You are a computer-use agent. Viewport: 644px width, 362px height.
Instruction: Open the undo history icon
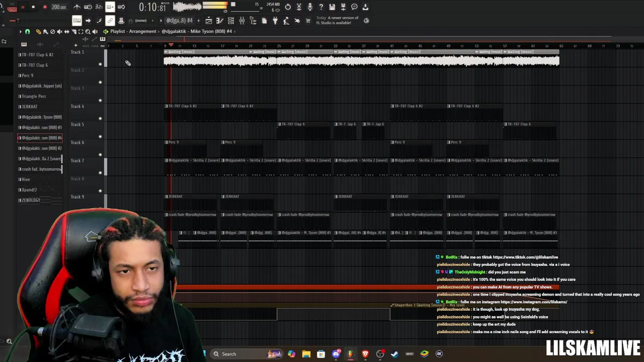click(x=288, y=7)
